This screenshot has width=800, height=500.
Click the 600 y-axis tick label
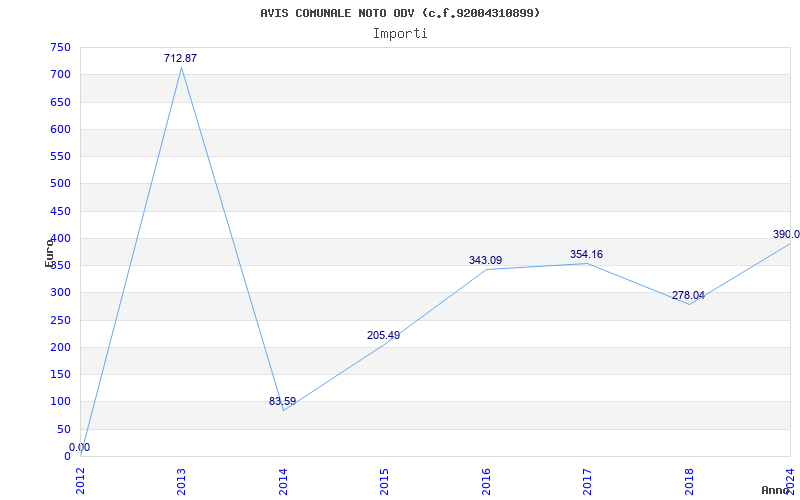pyautogui.click(x=60, y=129)
